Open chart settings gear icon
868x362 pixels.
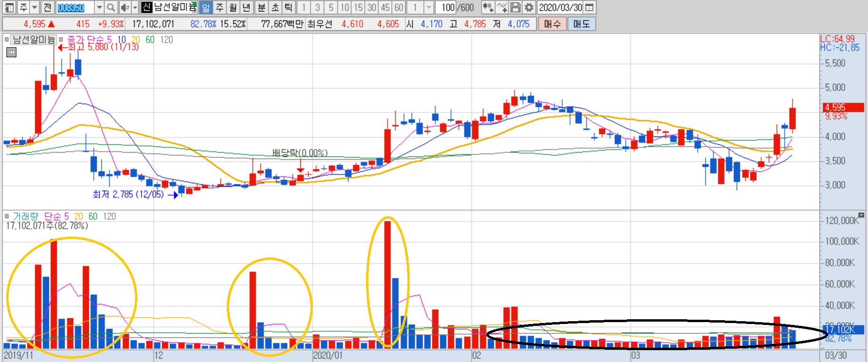(529, 7)
